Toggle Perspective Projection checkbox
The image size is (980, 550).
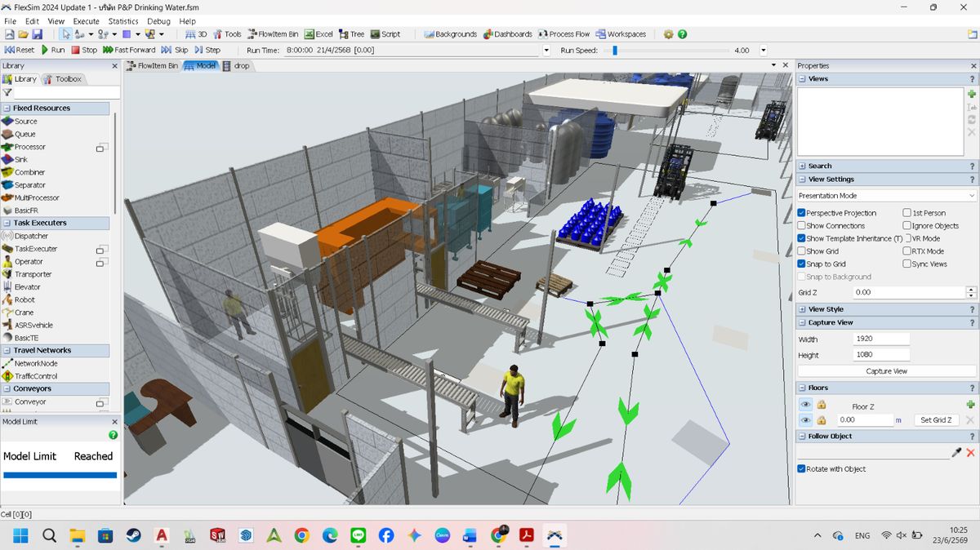point(801,213)
